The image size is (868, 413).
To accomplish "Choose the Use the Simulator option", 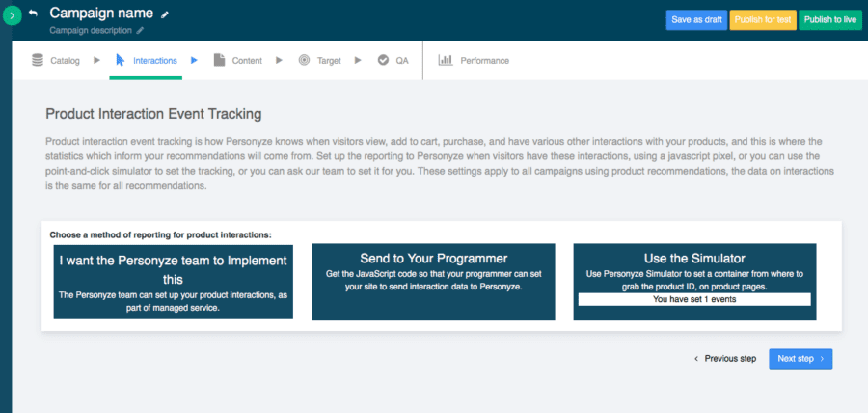I will [x=694, y=280].
